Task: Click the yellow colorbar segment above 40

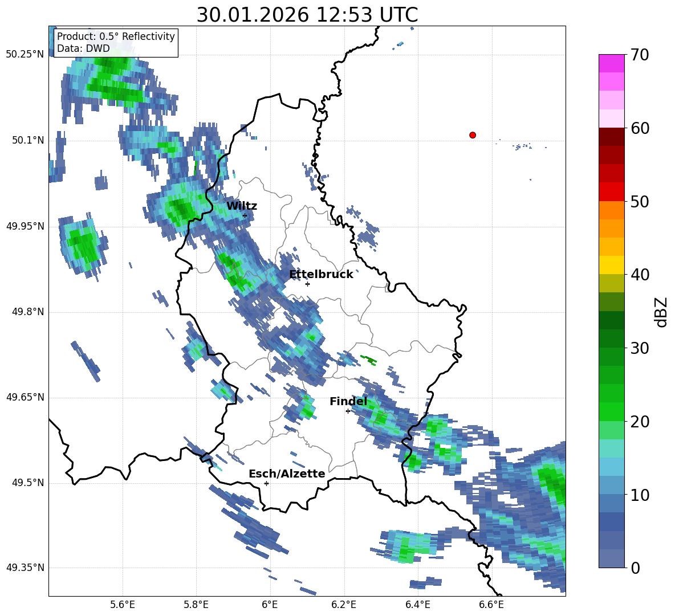Action: pyautogui.click(x=612, y=265)
